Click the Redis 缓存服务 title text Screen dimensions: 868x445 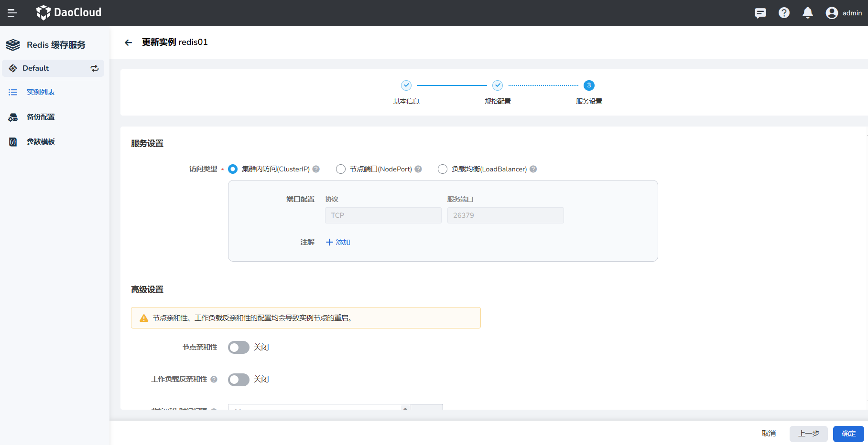pos(56,45)
